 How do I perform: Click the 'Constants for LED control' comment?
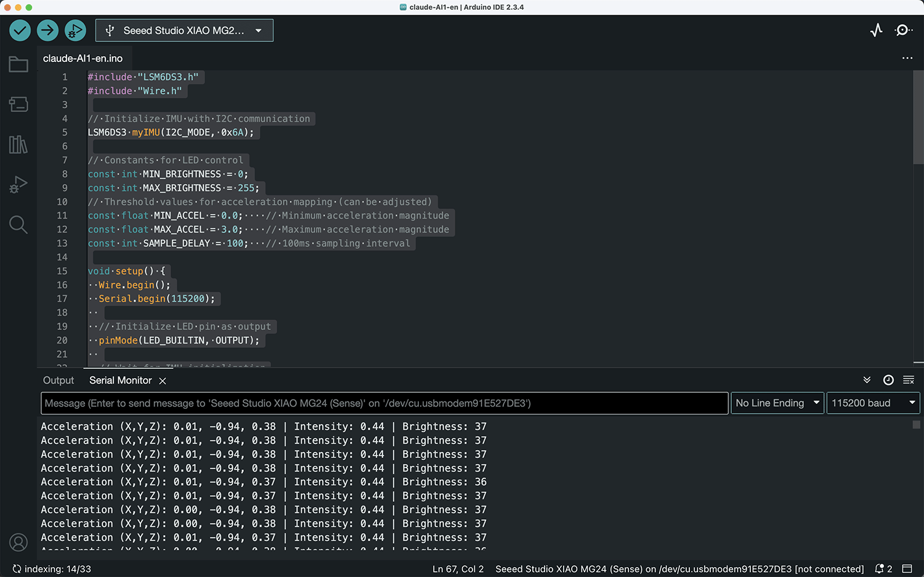[166, 160]
